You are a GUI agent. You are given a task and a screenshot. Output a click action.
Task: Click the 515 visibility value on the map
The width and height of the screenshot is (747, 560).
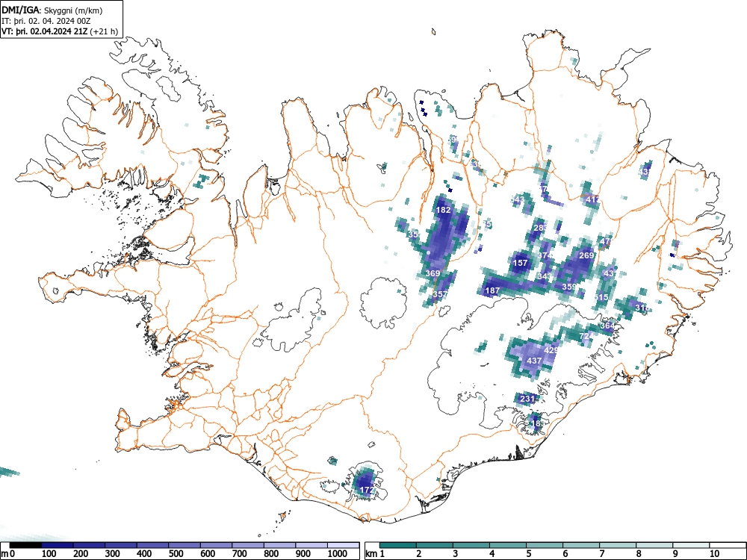(x=601, y=297)
